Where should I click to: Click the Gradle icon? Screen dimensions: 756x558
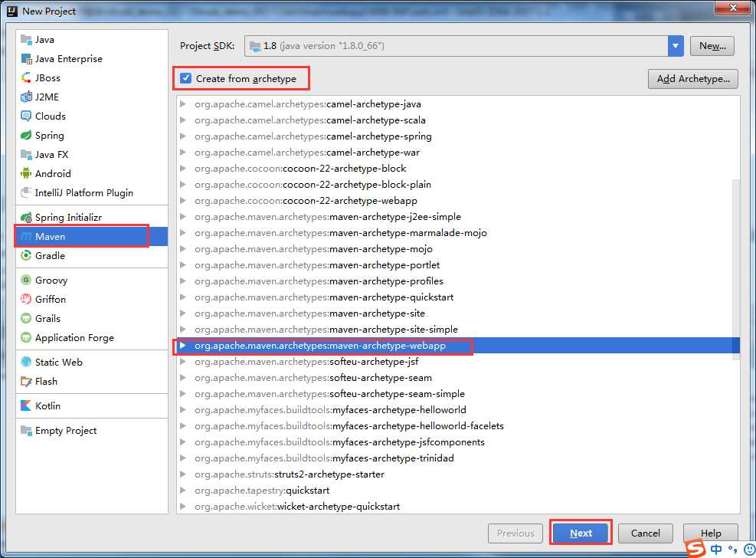pos(26,255)
